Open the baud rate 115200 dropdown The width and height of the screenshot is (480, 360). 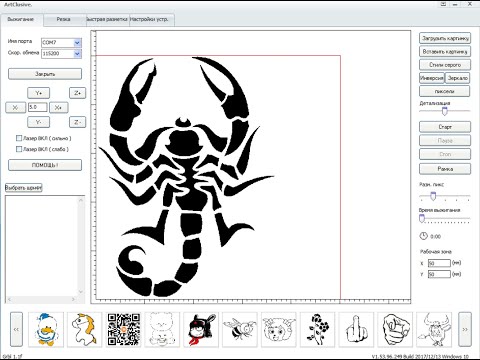77,53
